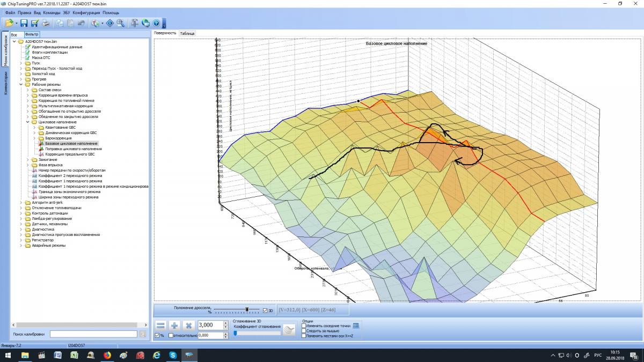Switch to the Таблица tab
This screenshot has height=362, width=644.
click(187, 33)
